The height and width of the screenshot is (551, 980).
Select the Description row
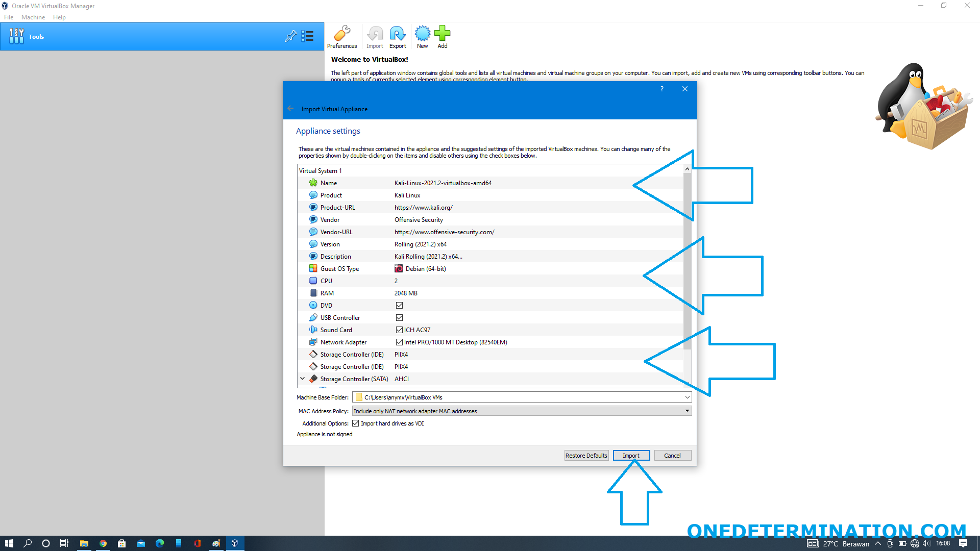[x=490, y=256]
